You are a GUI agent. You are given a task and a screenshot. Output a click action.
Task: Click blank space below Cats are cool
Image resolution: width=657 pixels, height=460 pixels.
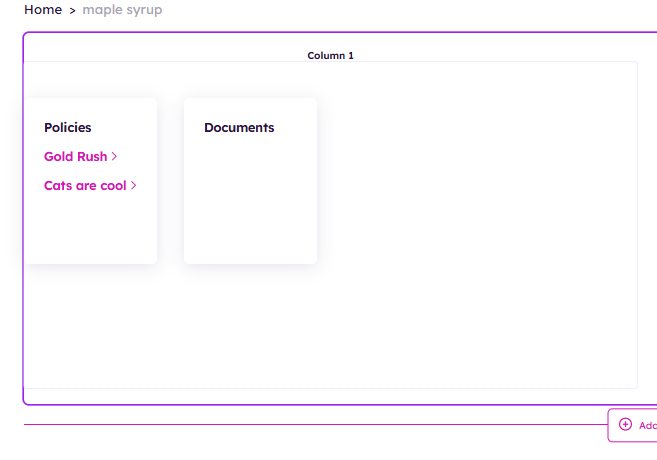pos(90,230)
